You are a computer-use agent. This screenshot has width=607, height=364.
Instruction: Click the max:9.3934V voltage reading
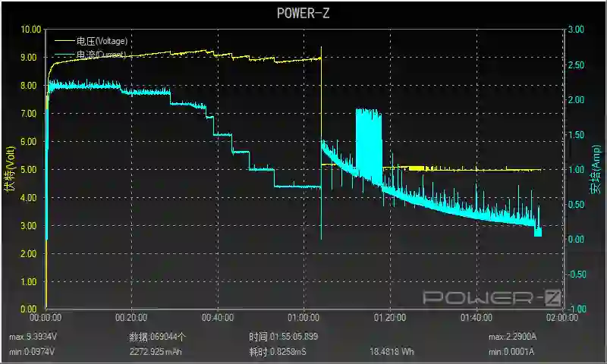(33, 337)
